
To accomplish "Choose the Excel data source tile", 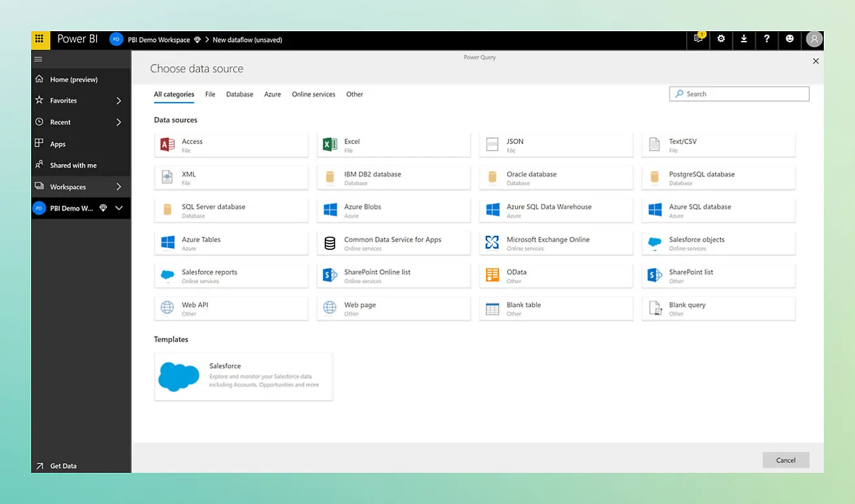I will 393,145.
